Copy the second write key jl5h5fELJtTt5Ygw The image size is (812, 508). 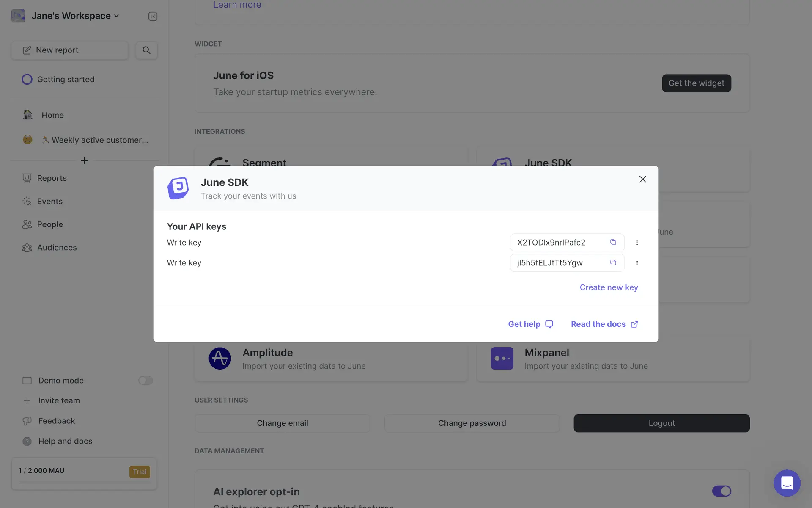click(x=613, y=262)
